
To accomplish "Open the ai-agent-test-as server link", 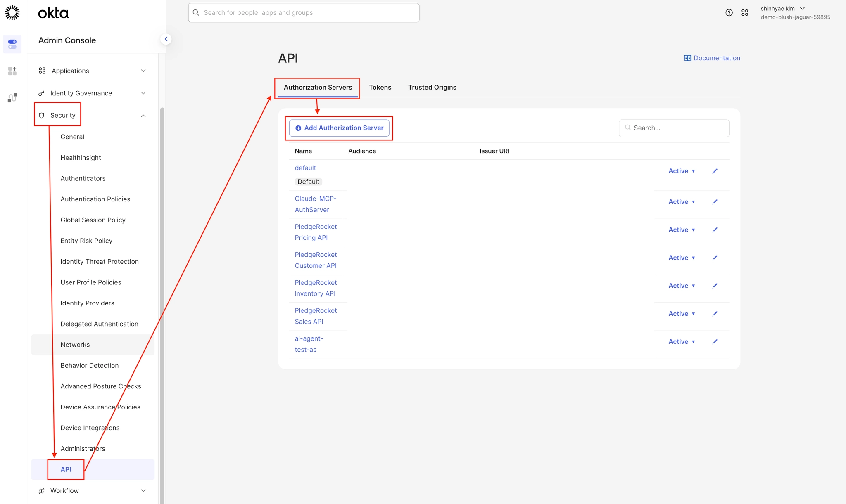I will pyautogui.click(x=309, y=344).
